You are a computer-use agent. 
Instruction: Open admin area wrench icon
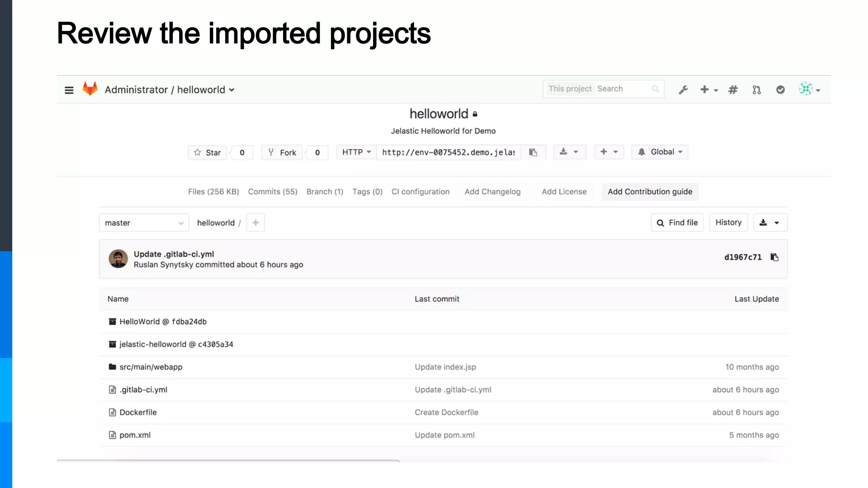pos(683,90)
